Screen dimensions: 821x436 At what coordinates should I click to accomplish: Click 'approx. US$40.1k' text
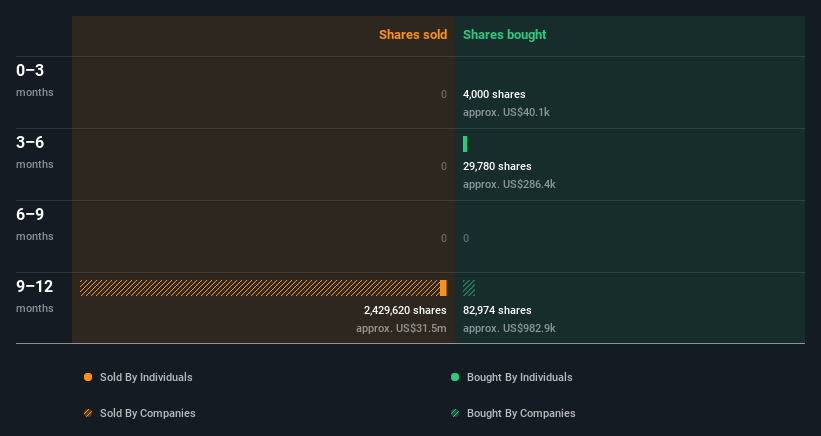506,113
